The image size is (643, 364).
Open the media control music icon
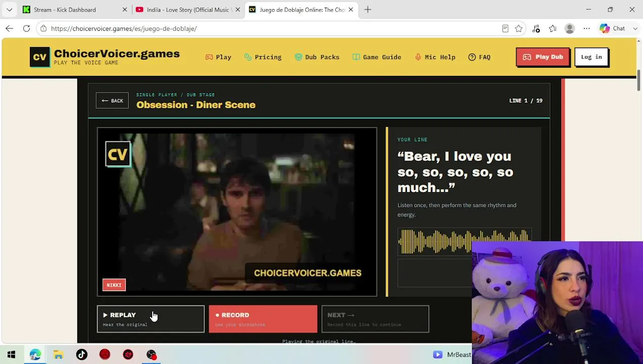coord(536,28)
